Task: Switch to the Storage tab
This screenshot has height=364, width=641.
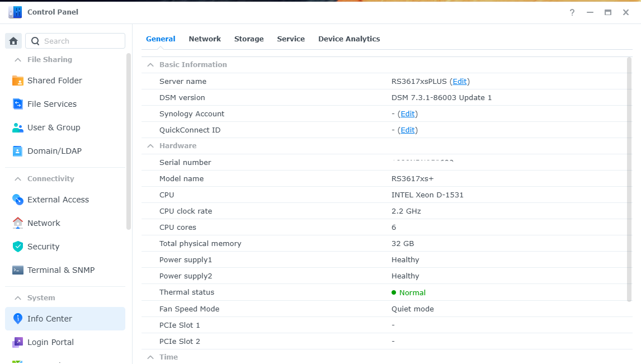Action: tap(249, 39)
